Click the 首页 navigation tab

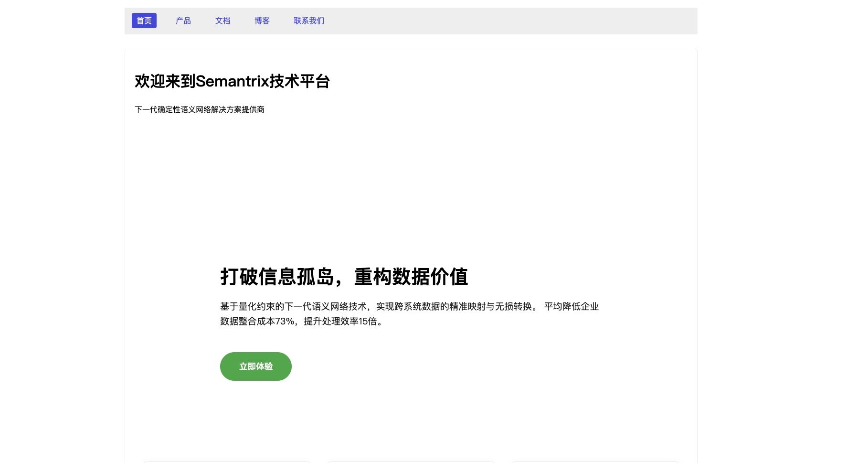click(144, 21)
